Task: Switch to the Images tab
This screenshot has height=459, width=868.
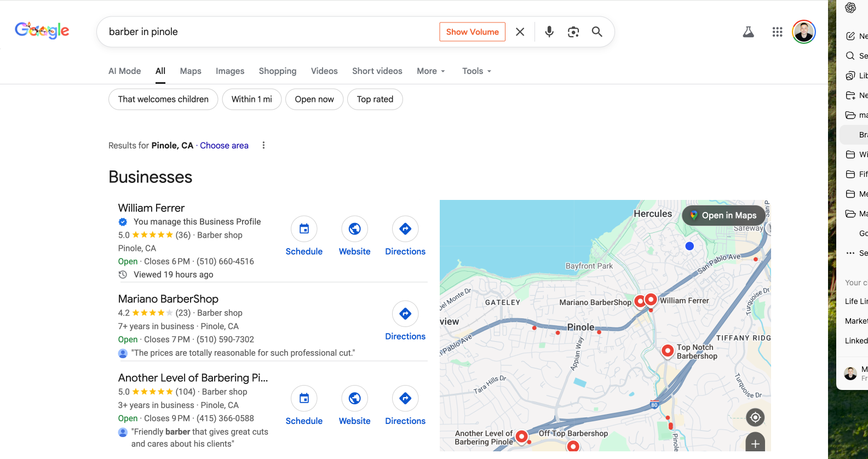Action: 230,71
